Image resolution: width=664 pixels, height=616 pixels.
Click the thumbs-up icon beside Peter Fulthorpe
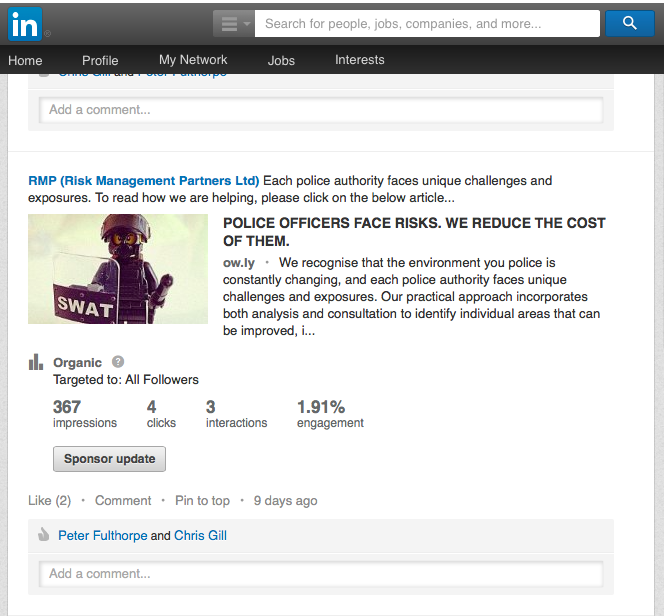pyautogui.click(x=43, y=534)
